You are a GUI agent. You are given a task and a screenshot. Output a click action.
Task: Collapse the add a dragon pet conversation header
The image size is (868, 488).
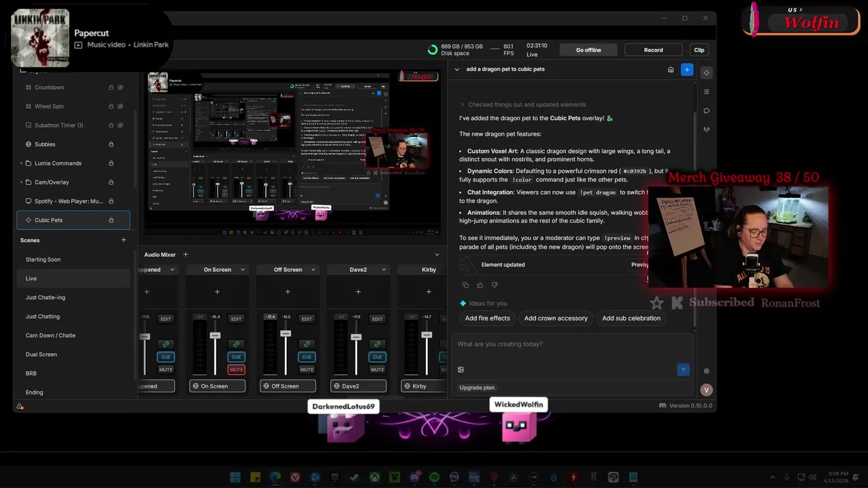click(456, 69)
